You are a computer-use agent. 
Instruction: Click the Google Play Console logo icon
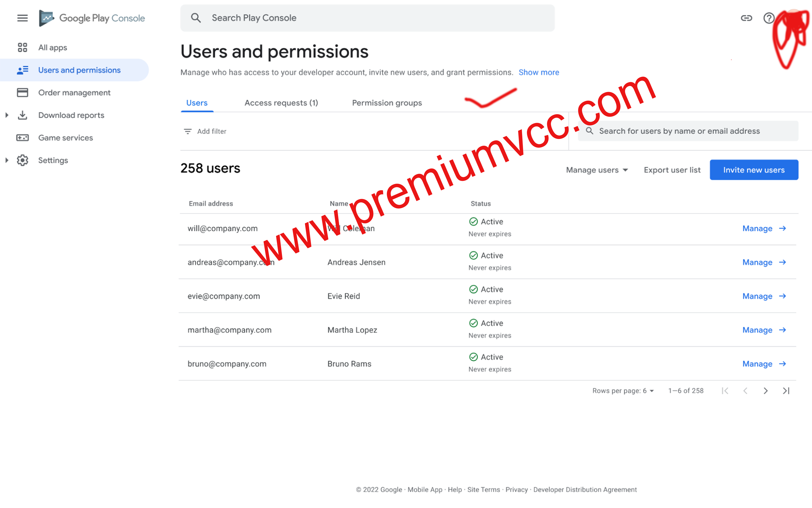[46, 17]
